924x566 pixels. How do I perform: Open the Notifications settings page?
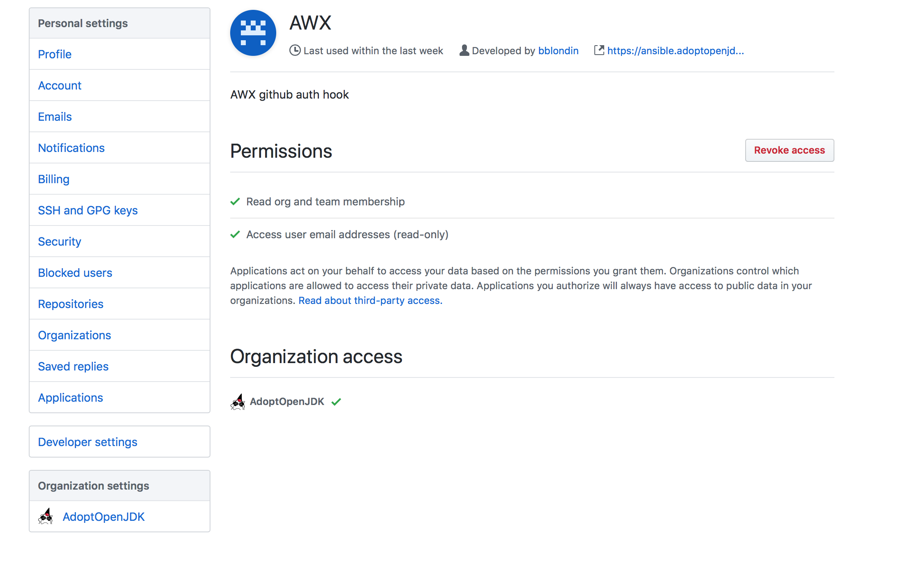point(71,147)
